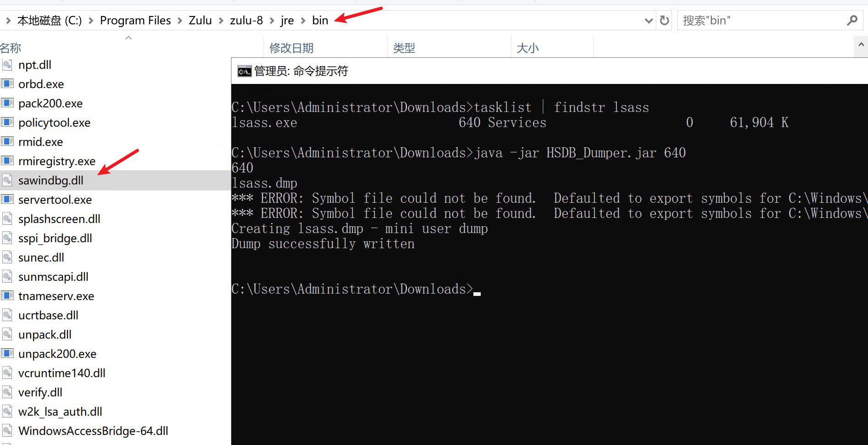
Task: Click the orbd.exe application icon
Action: tap(7, 84)
